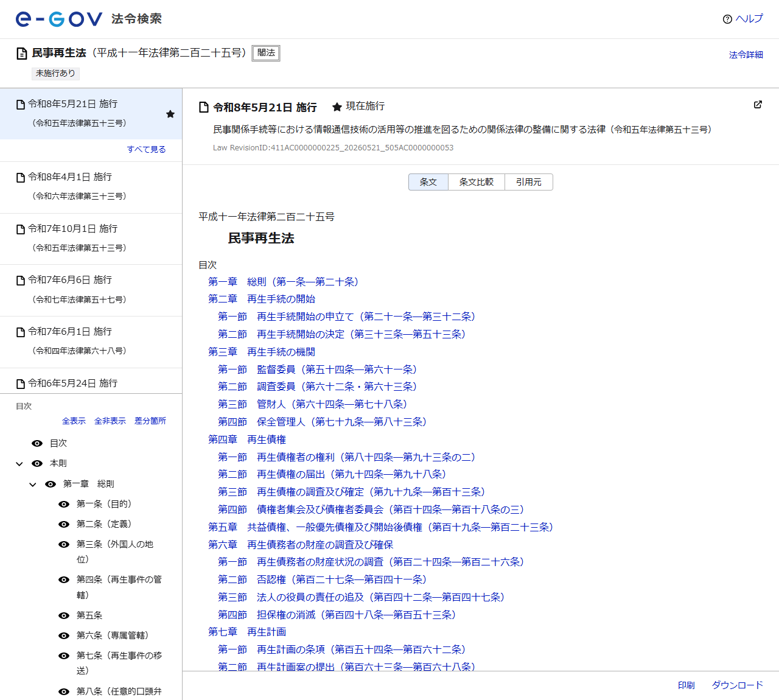This screenshot has width=779, height=700.
Task: Click 第四条（再生事件の管轄） in outline tree
Action: 119,587
